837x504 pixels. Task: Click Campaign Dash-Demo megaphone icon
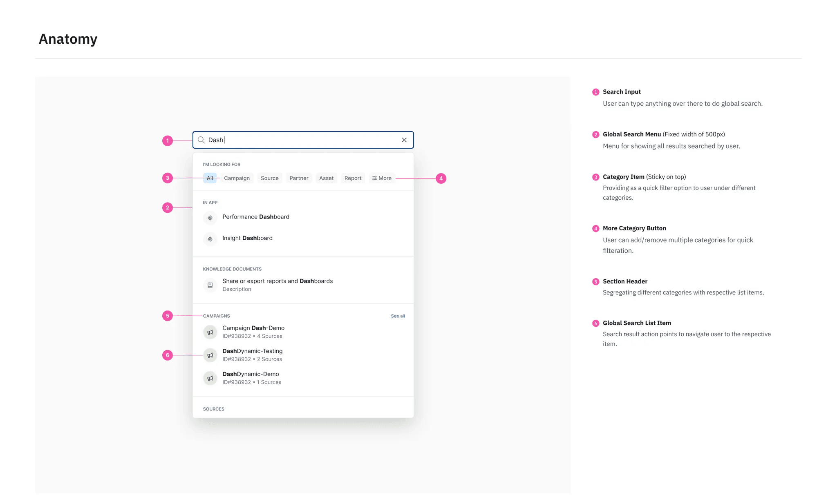click(x=210, y=332)
